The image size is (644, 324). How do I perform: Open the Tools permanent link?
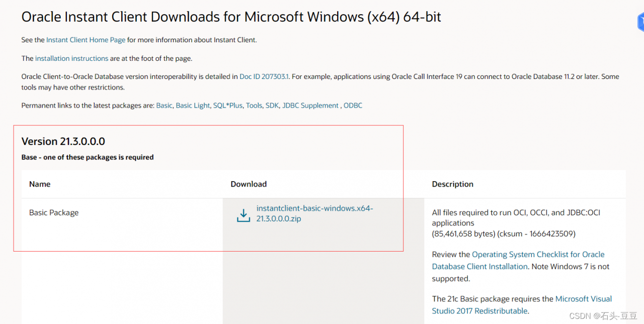tap(254, 105)
